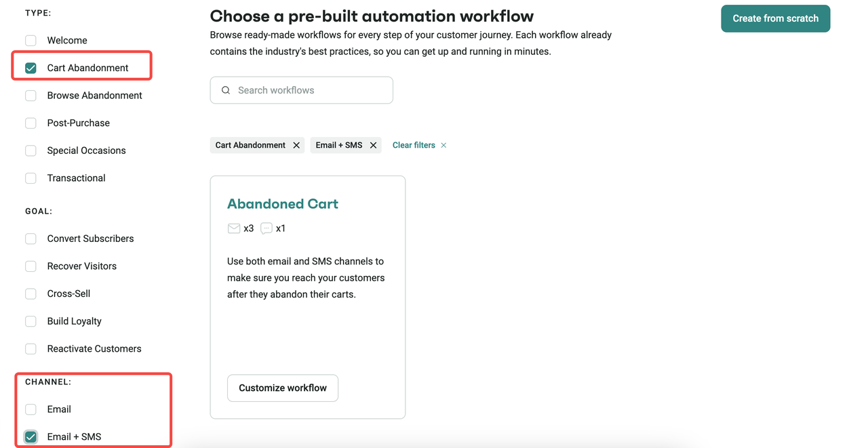
Task: Remove the Cart Abandonment filter chip
Action: pos(296,145)
